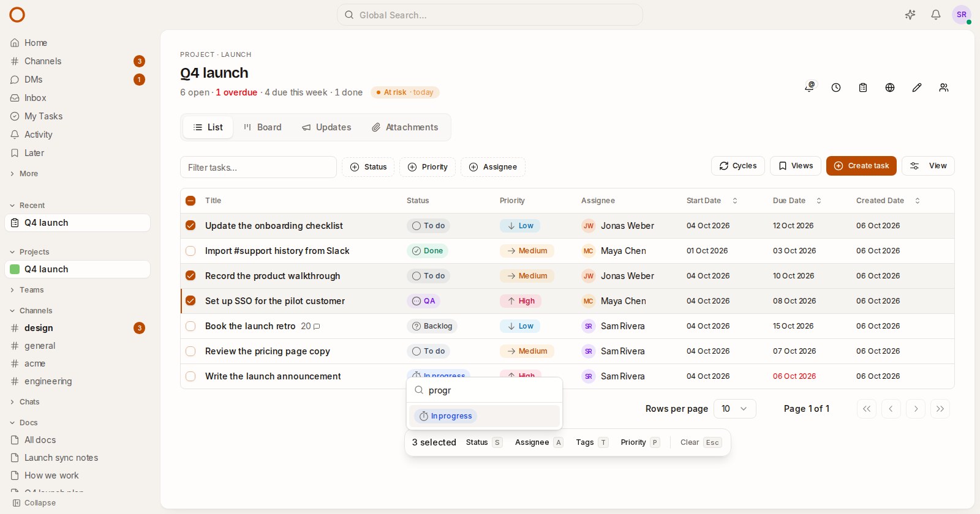Switch to the List tab
Screen dimensions: 980x514
[208, 127]
